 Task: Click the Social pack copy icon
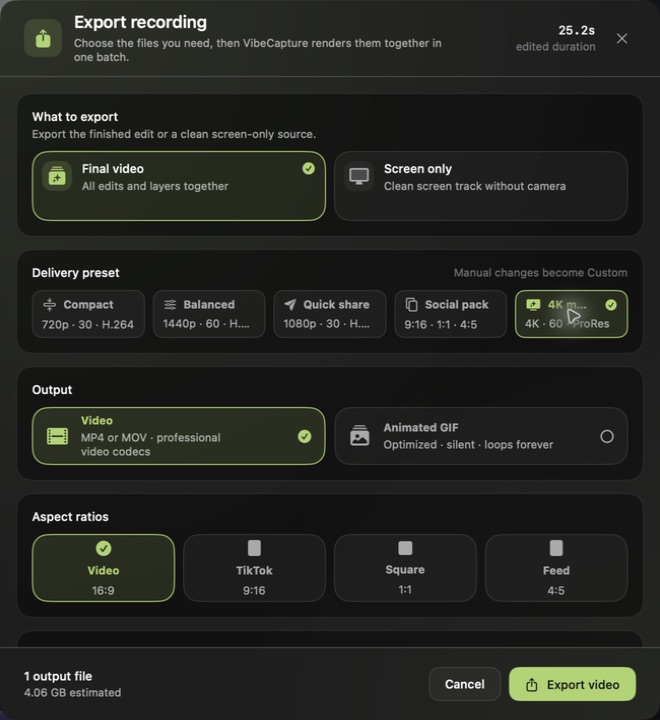pos(412,304)
